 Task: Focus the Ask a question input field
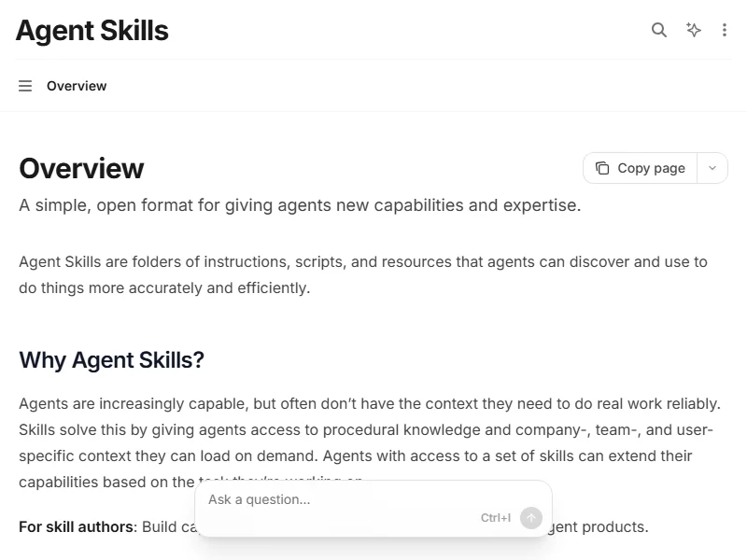[x=336, y=499]
